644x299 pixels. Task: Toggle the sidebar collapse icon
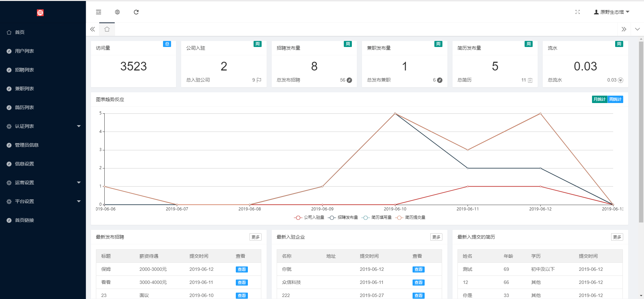click(x=99, y=12)
